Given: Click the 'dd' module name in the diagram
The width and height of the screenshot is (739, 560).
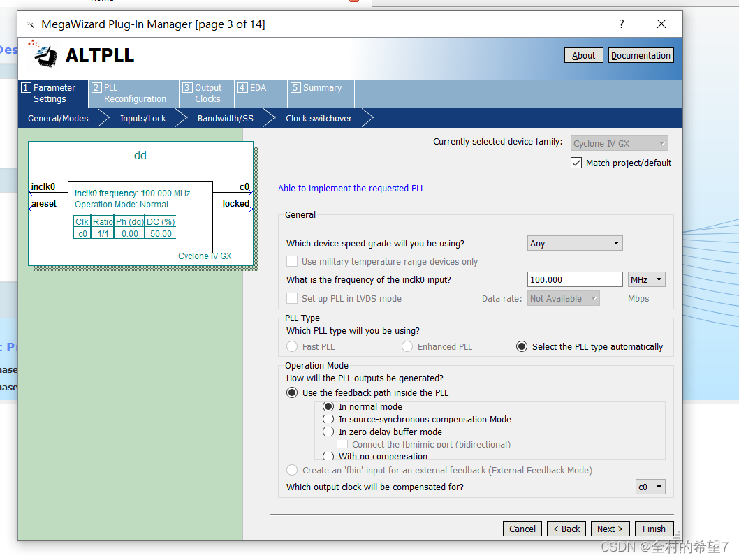Looking at the screenshot, I should [x=140, y=155].
